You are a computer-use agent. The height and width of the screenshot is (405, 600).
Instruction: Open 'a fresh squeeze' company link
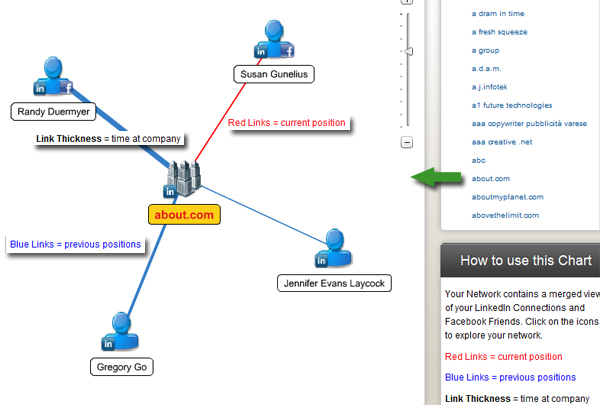[499, 32]
